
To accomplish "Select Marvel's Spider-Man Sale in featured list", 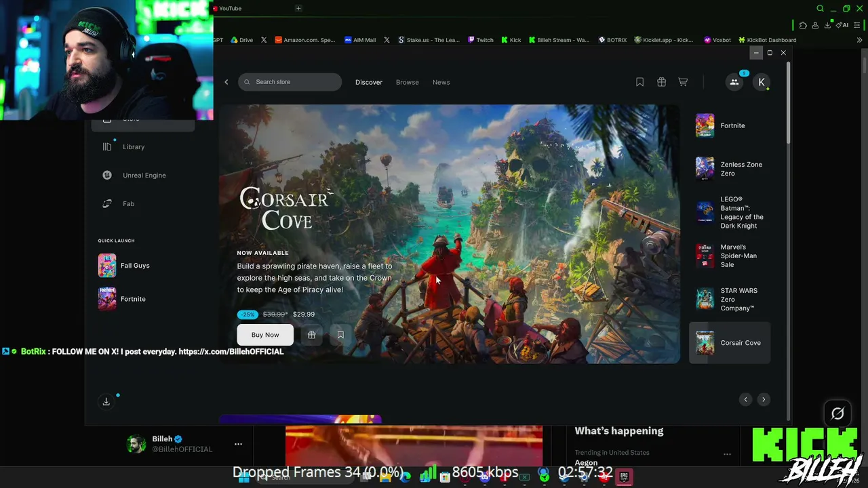I will (x=730, y=256).
